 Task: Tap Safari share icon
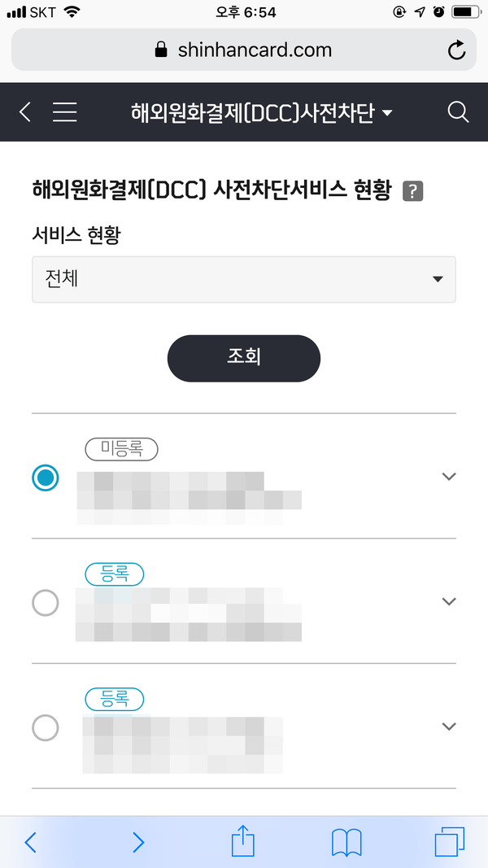coord(243,842)
